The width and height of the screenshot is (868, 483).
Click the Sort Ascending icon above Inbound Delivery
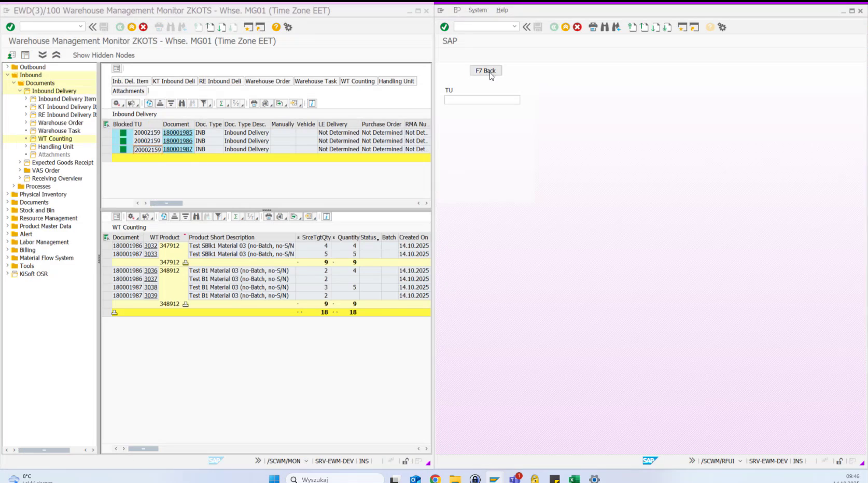coord(160,103)
